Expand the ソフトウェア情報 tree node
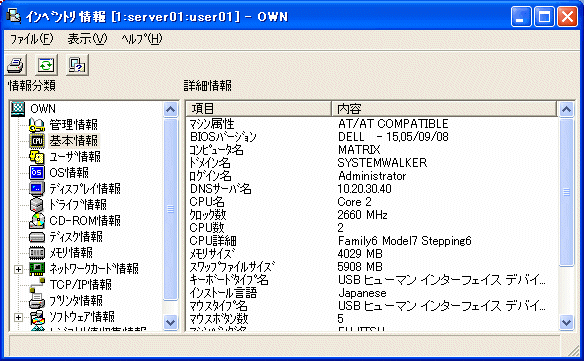Image resolution: width=584 pixels, height=361 pixels. point(18,317)
